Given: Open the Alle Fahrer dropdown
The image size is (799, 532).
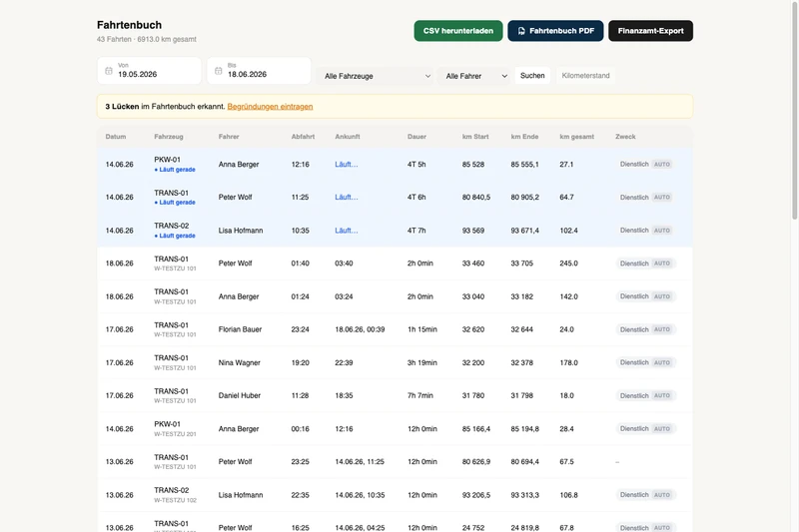Looking at the screenshot, I should (473, 76).
